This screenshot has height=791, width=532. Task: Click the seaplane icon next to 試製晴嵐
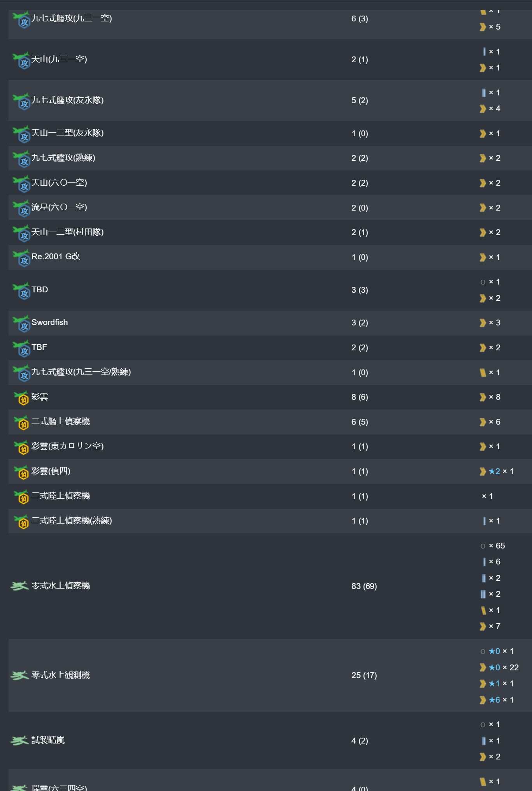[20, 740]
